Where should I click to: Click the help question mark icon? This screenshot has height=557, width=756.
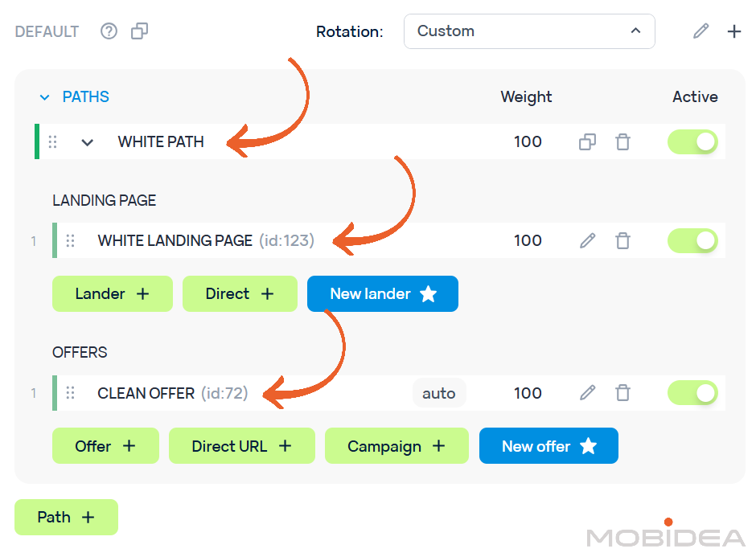pos(109,31)
